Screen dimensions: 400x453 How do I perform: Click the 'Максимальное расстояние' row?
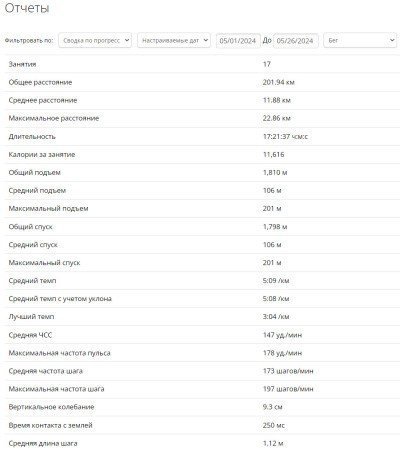(x=202, y=118)
